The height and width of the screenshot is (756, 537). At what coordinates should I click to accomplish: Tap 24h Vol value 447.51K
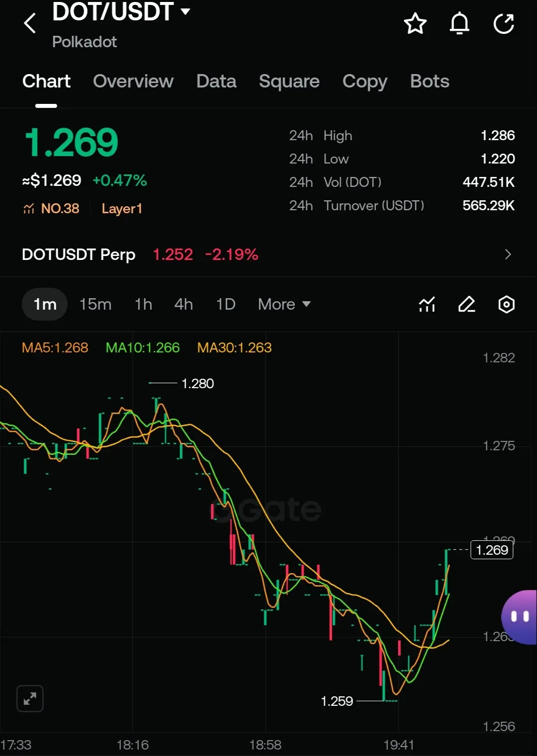489,182
